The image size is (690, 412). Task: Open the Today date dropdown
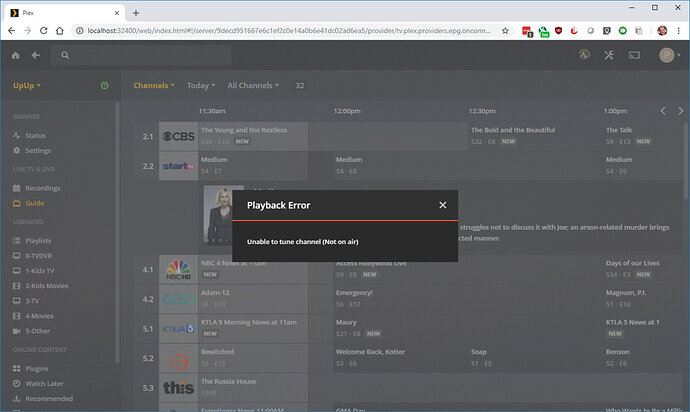[x=201, y=85]
